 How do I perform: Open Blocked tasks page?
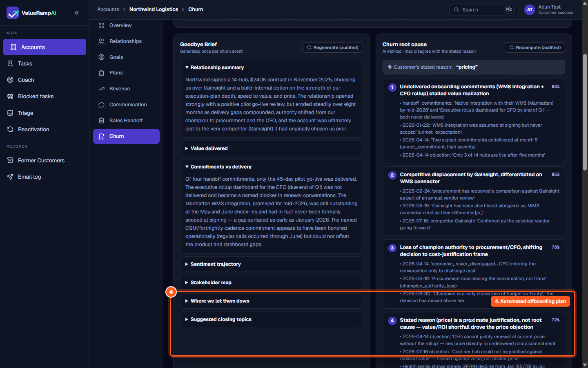45,96
